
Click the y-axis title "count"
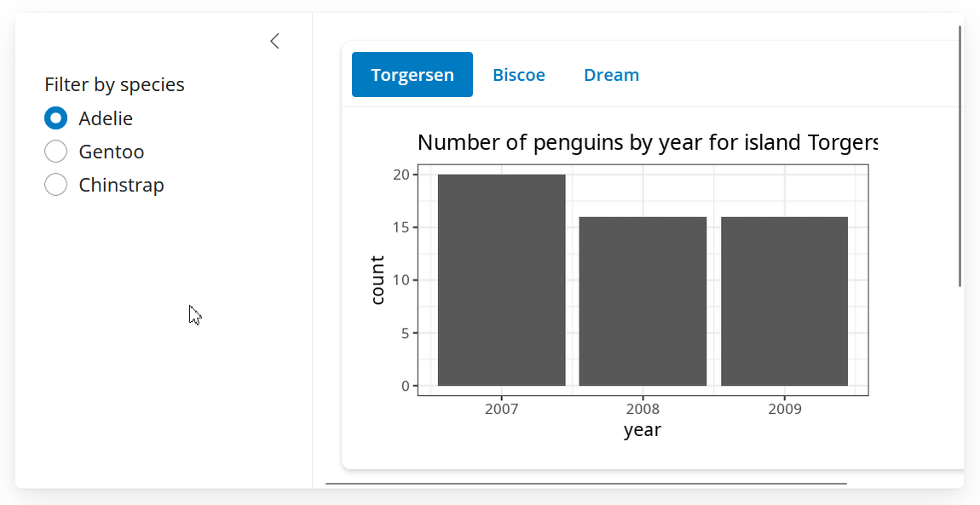[378, 280]
